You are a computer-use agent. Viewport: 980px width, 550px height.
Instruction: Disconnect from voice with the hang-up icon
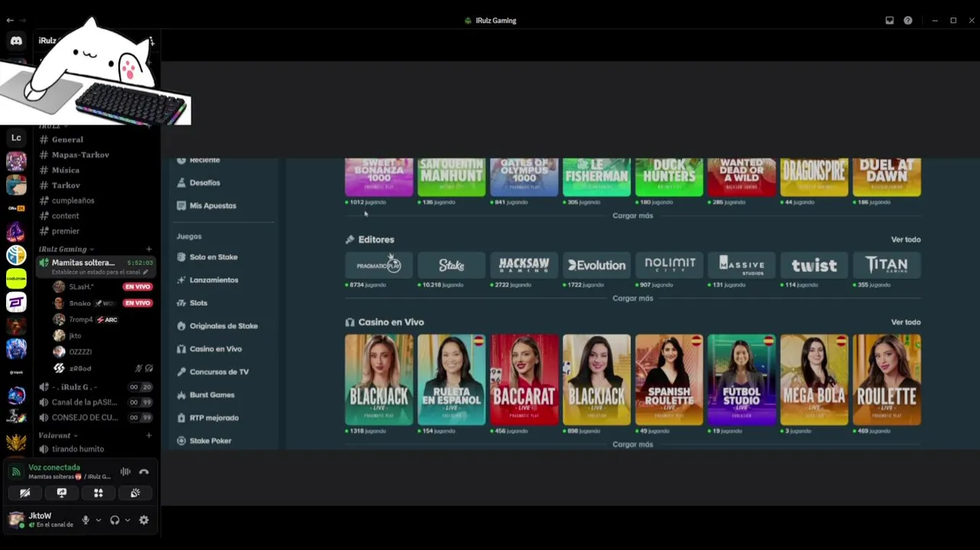[x=144, y=472]
